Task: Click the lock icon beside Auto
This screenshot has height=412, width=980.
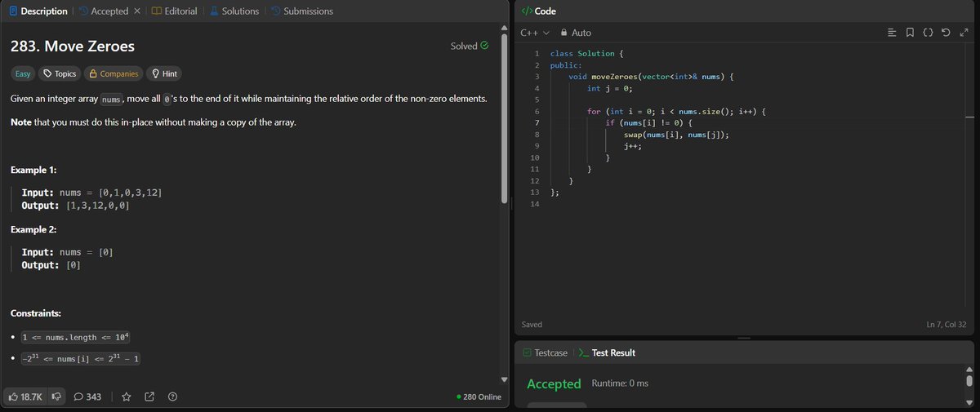Action: pyautogui.click(x=563, y=33)
